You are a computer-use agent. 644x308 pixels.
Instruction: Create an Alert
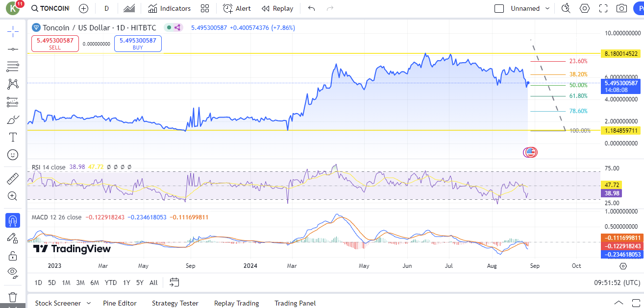coord(237,8)
